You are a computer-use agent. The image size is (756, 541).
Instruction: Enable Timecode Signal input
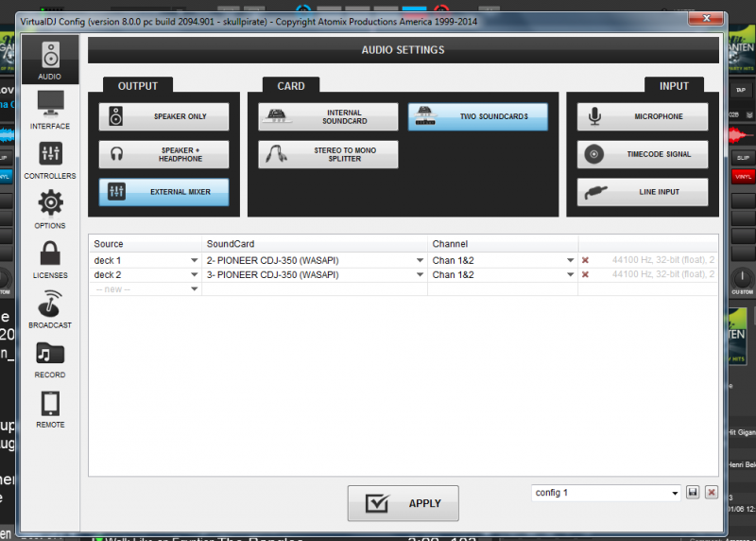coord(643,154)
